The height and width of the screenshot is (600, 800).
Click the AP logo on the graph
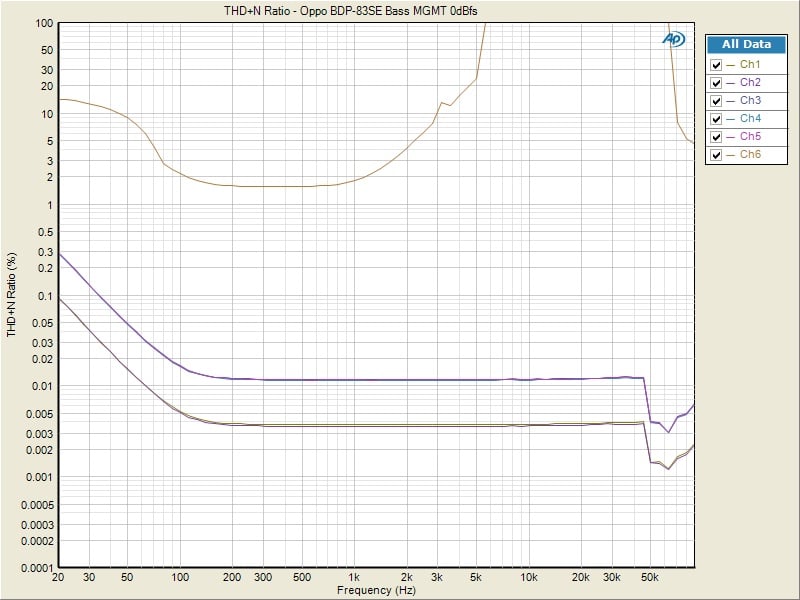coord(672,38)
